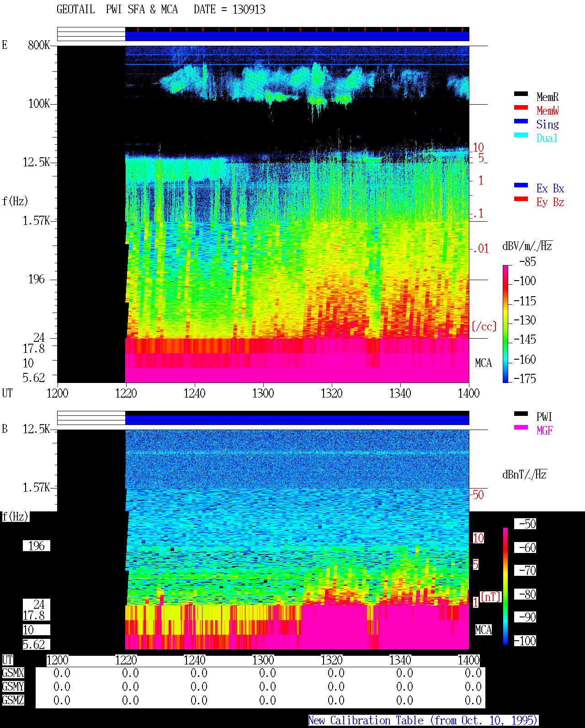The width and height of the screenshot is (585, 728).
Task: Click the red MemW legend swatch
Action: [521, 108]
